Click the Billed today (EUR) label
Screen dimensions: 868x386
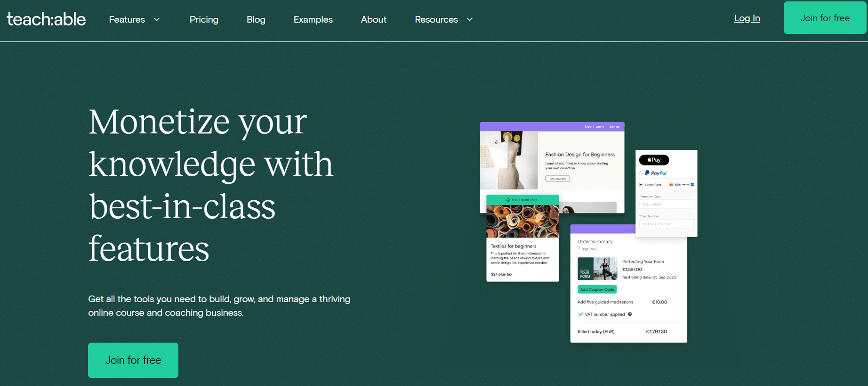click(x=596, y=332)
